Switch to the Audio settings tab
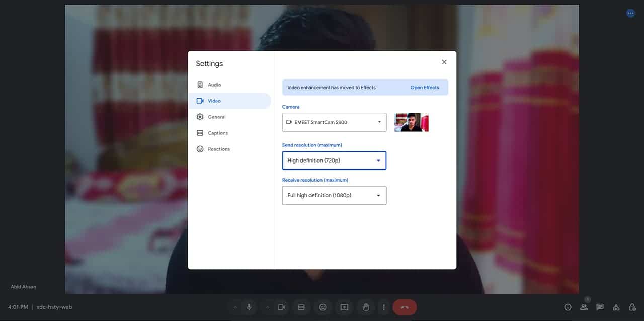 tap(214, 85)
